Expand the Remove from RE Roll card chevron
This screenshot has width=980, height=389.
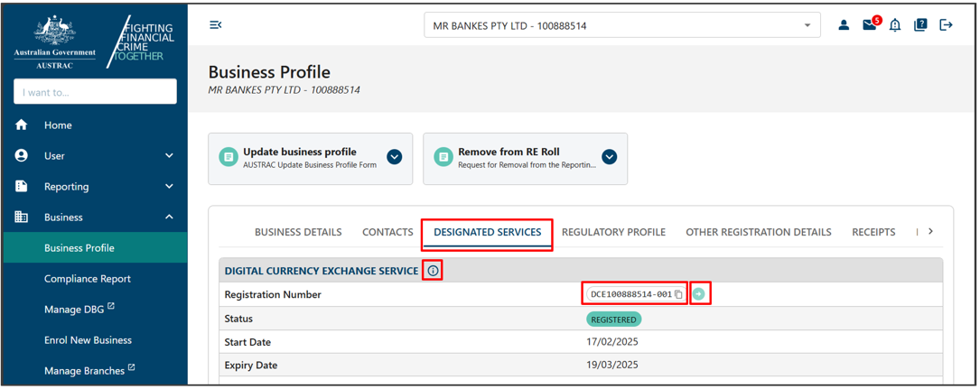tap(610, 157)
